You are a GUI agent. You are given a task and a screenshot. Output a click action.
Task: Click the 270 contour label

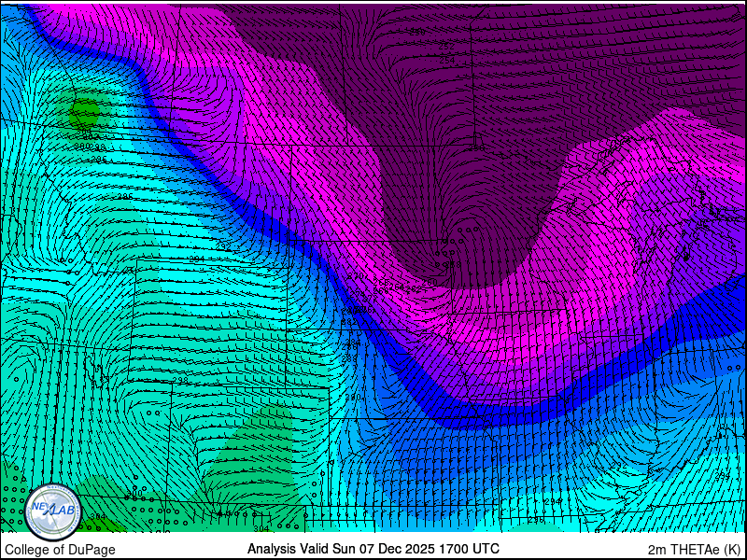point(355,277)
